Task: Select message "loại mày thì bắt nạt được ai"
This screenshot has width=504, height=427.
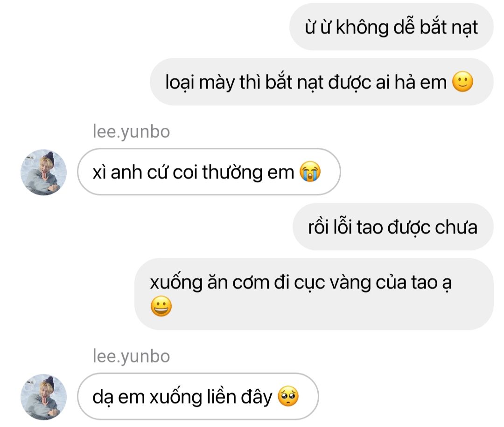Action: coord(322,82)
